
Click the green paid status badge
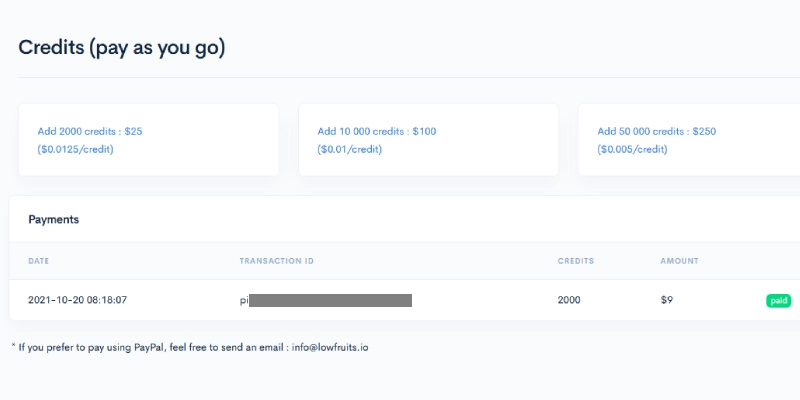pos(778,301)
